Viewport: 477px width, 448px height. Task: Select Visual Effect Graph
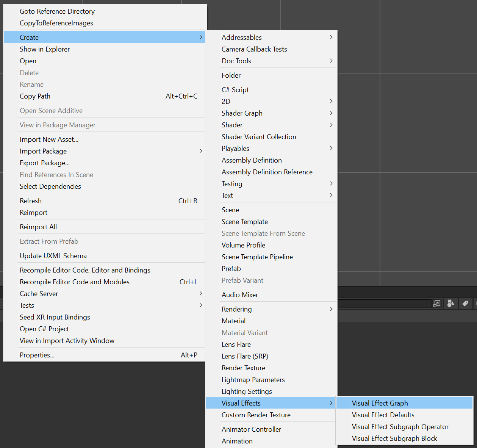coord(380,403)
